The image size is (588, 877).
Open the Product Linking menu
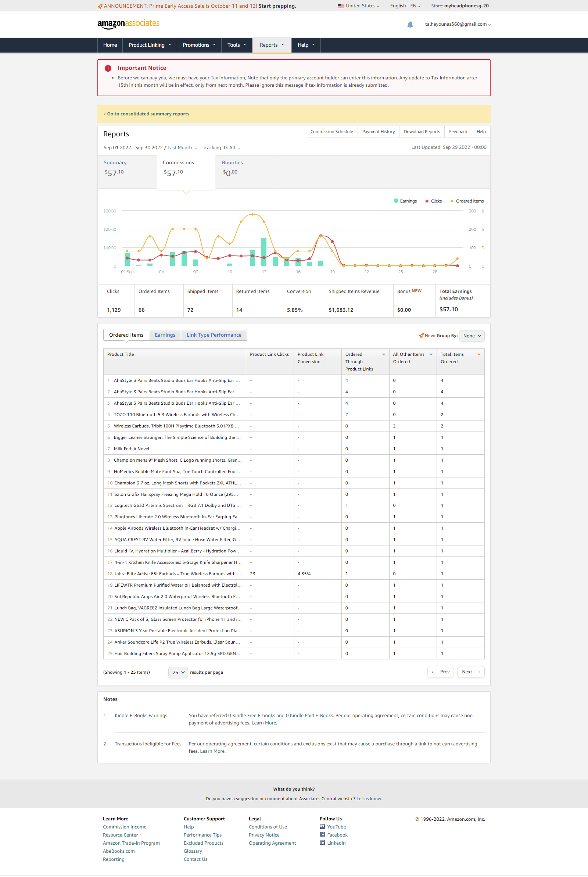click(x=150, y=45)
